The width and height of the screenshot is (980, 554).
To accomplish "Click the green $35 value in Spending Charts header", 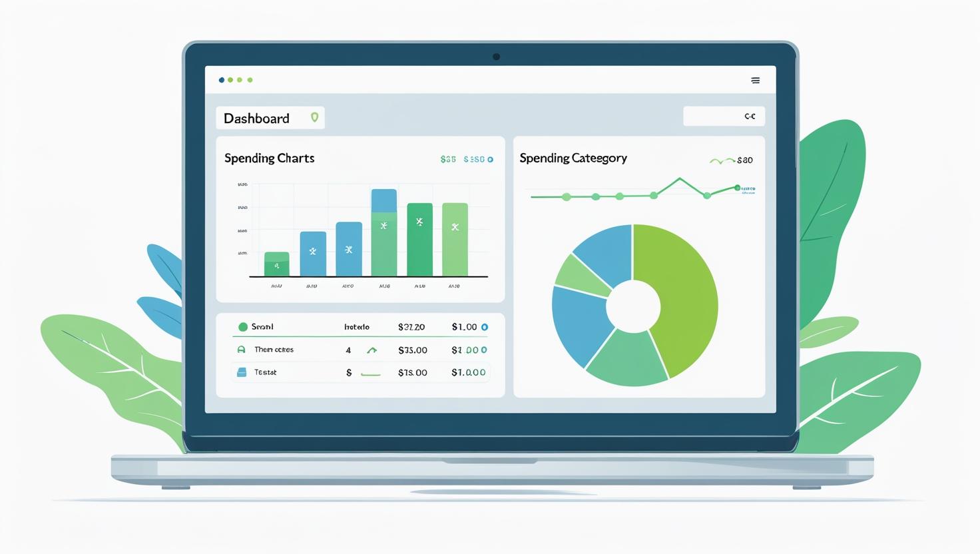I will tap(448, 160).
